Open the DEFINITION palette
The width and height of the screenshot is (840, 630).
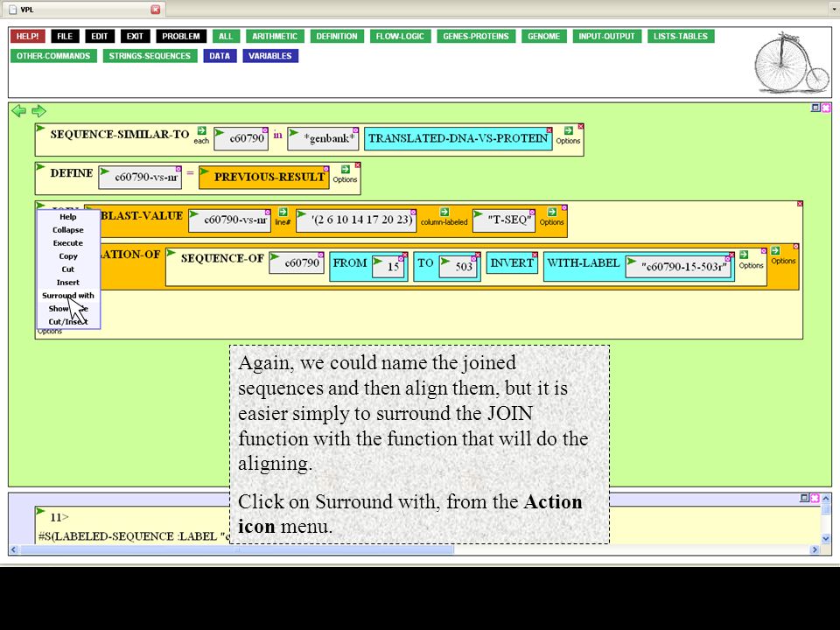pos(336,37)
